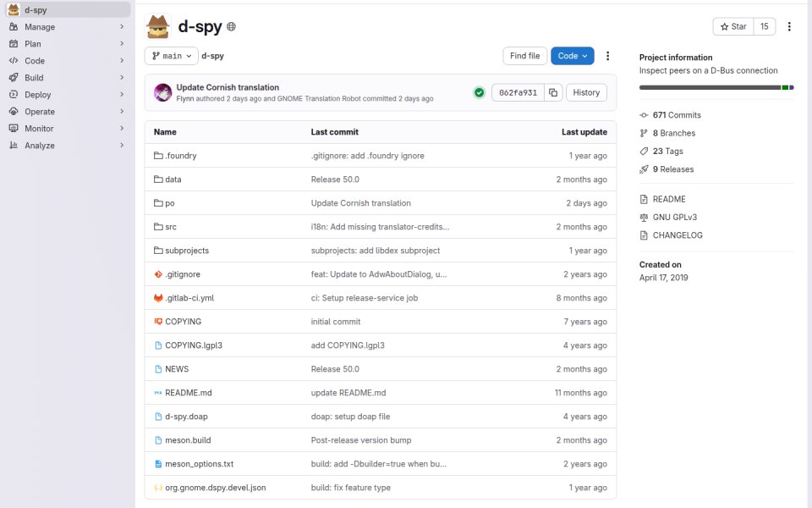Image resolution: width=812 pixels, height=508 pixels.
Task: Click the README.md markdown file icon
Action: click(158, 393)
